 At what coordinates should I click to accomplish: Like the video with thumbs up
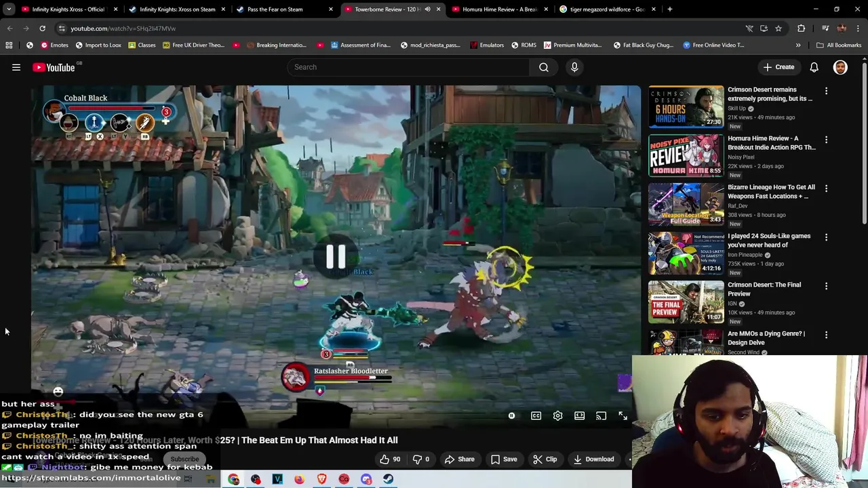[x=390, y=459]
